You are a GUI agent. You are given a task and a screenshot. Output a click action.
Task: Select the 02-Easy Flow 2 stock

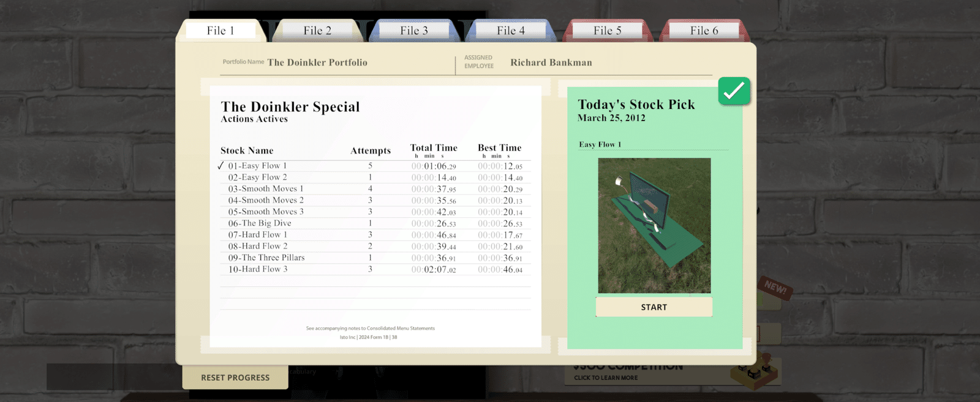point(375,177)
